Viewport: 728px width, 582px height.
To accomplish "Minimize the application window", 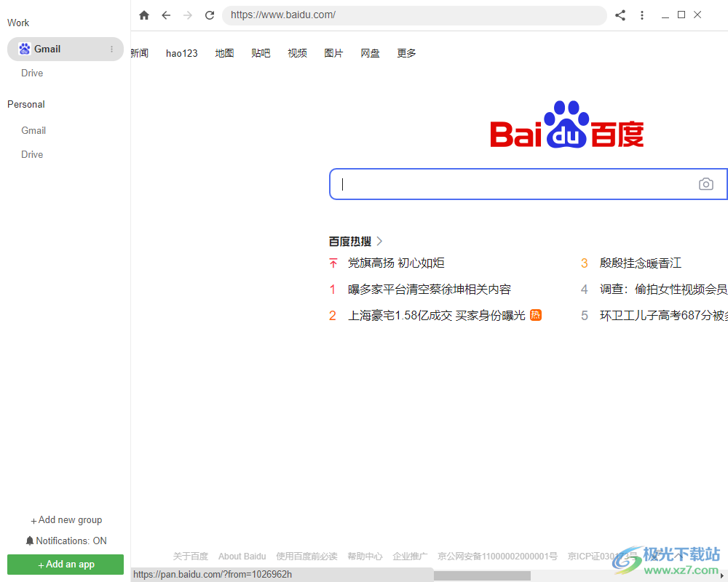I will (665, 16).
